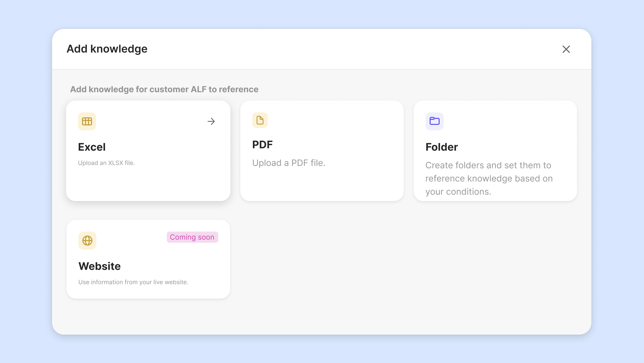
Task: Click the Excel spreadsheet table icon
Action: [87, 121]
